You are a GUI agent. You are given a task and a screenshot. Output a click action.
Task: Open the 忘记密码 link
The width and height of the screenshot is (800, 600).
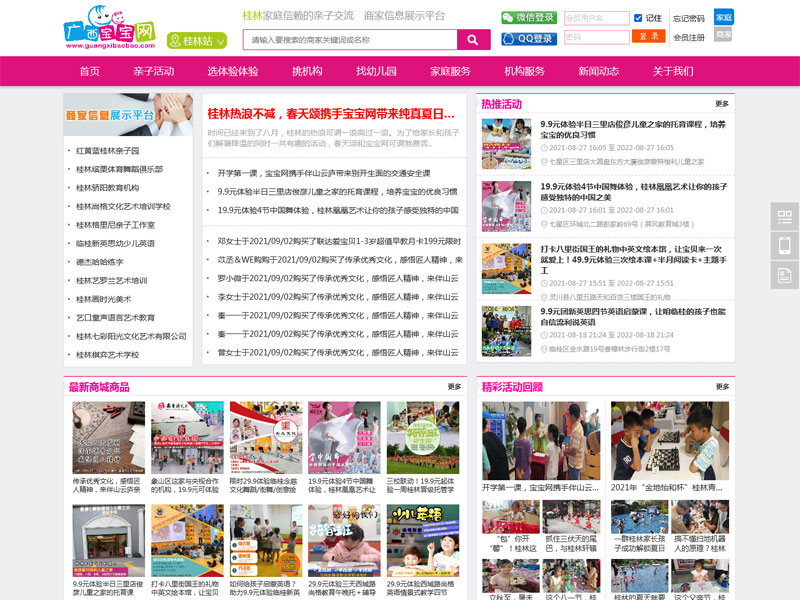pyautogui.click(x=688, y=19)
